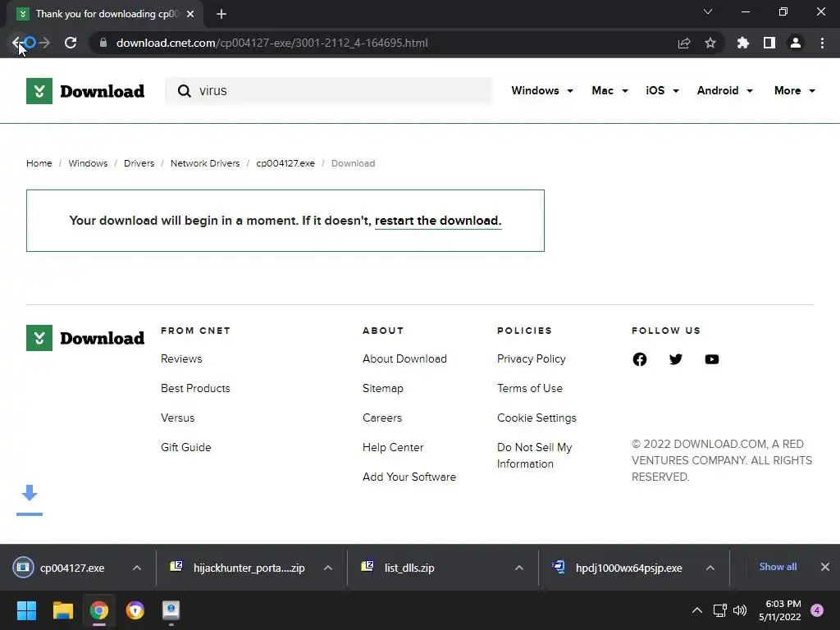Click 'Show all' downloads
Image resolution: width=840 pixels, height=630 pixels.
[778, 567]
